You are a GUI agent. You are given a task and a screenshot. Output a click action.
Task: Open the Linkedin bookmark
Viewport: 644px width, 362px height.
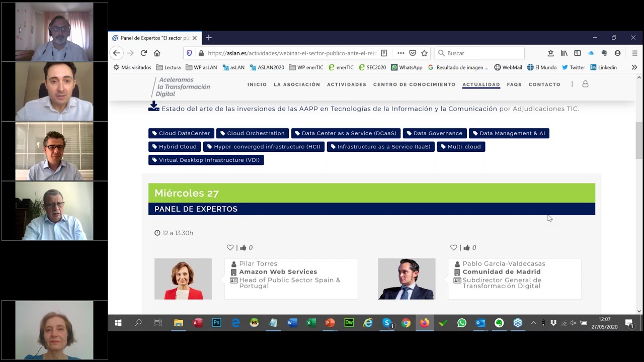[x=603, y=67]
